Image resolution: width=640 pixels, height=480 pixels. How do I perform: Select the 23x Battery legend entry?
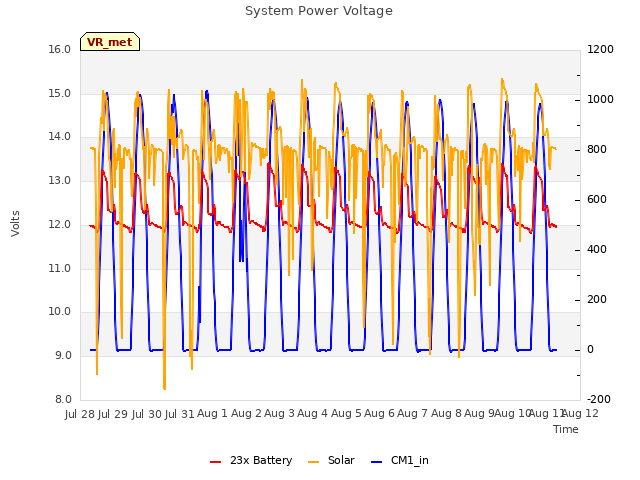pos(251,460)
